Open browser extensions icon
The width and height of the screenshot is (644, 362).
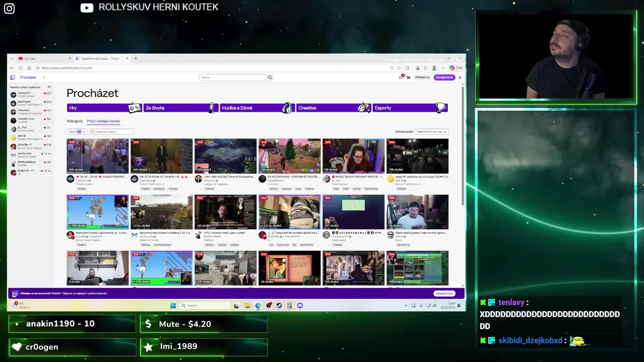point(407,68)
